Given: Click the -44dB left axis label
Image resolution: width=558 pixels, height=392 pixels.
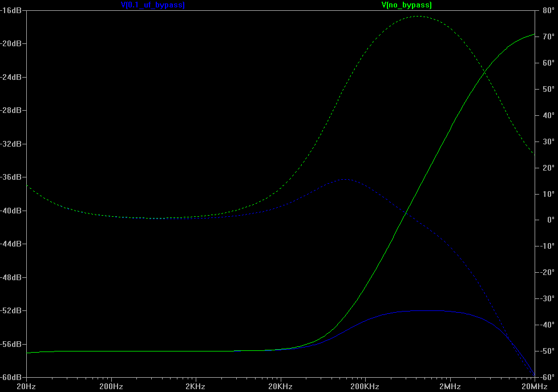Looking at the screenshot, I should pos(11,244).
